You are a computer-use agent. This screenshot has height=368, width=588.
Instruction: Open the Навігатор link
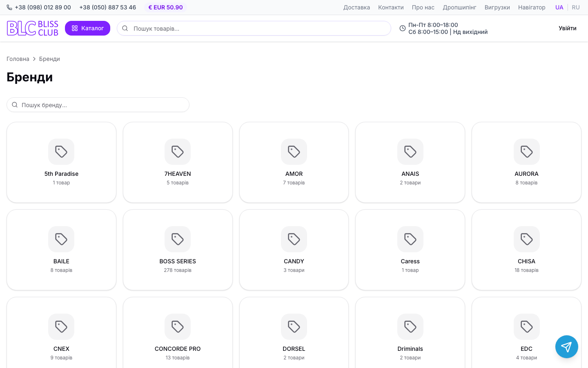[x=532, y=7]
